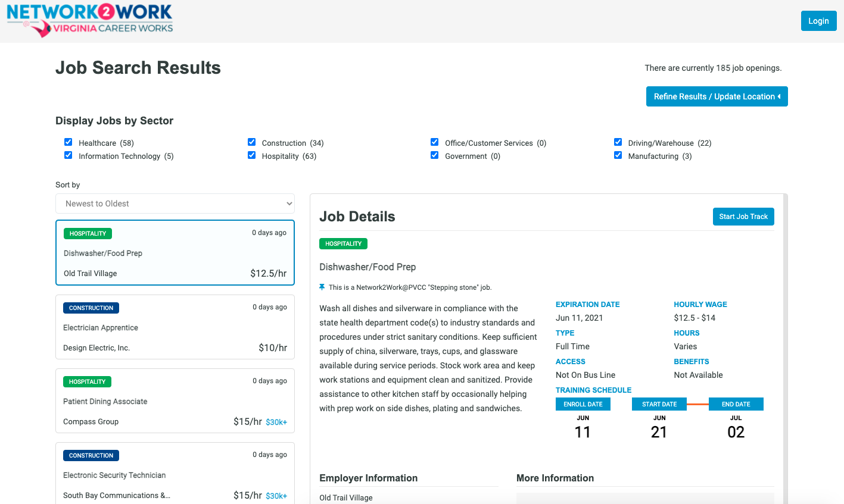Uncheck the Manufacturing sector checkbox
Screen dimensions: 844x504
(618, 155)
